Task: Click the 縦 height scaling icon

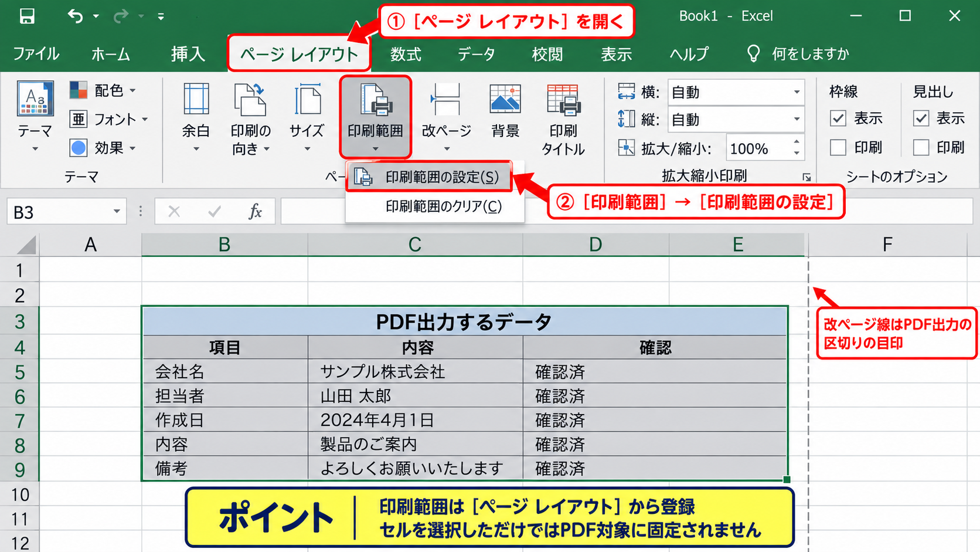Action: (x=626, y=119)
